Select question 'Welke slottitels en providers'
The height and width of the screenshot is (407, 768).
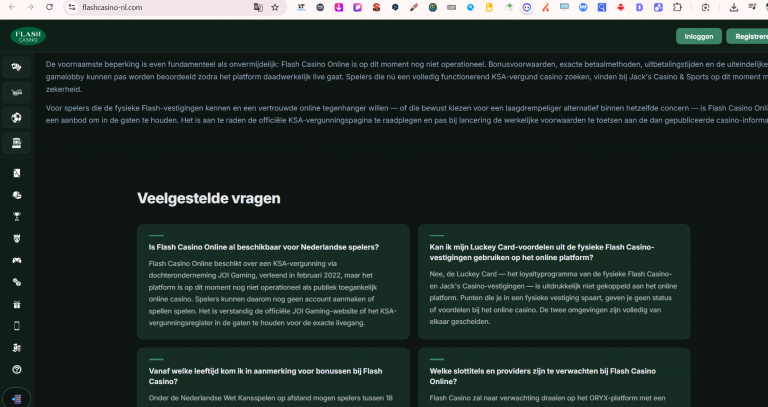(x=543, y=376)
